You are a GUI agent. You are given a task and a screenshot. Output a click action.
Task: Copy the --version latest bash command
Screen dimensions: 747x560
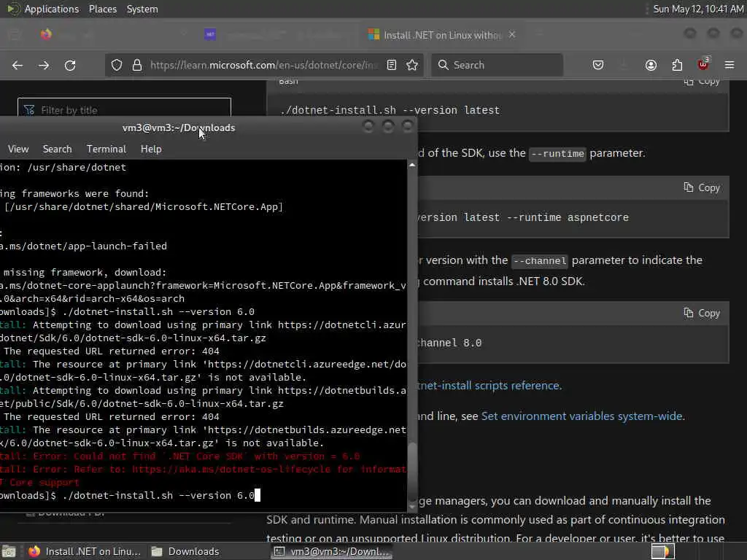(703, 82)
